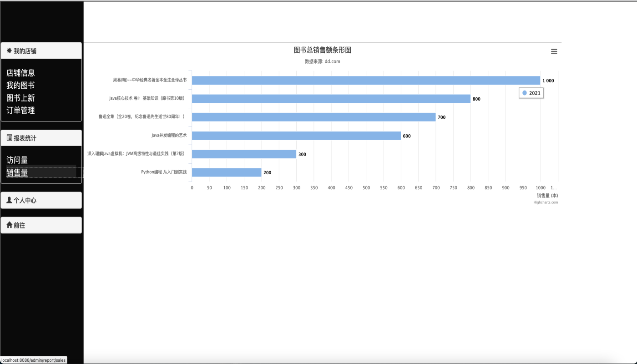Screen dimensions: 637x364
Task: Click the 深入理解Java虚拟机 bar valued 300
Action: pyautogui.click(x=244, y=154)
